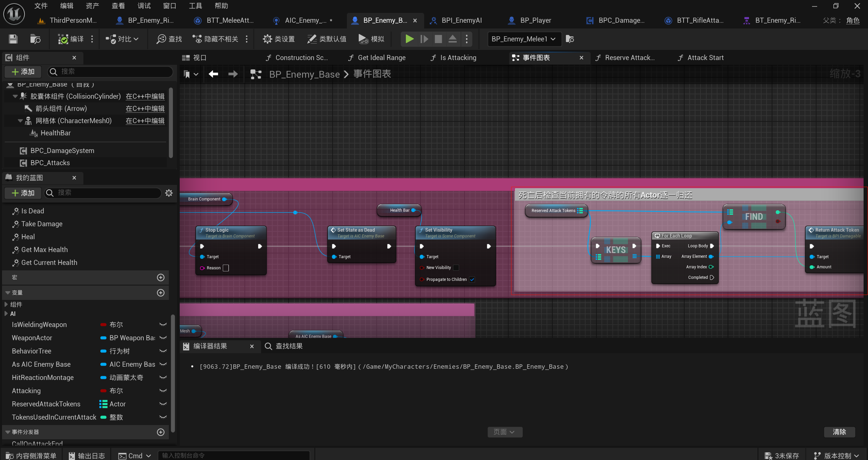Add a new variable with plus icon
The height and width of the screenshot is (460, 868).
pyautogui.click(x=161, y=293)
